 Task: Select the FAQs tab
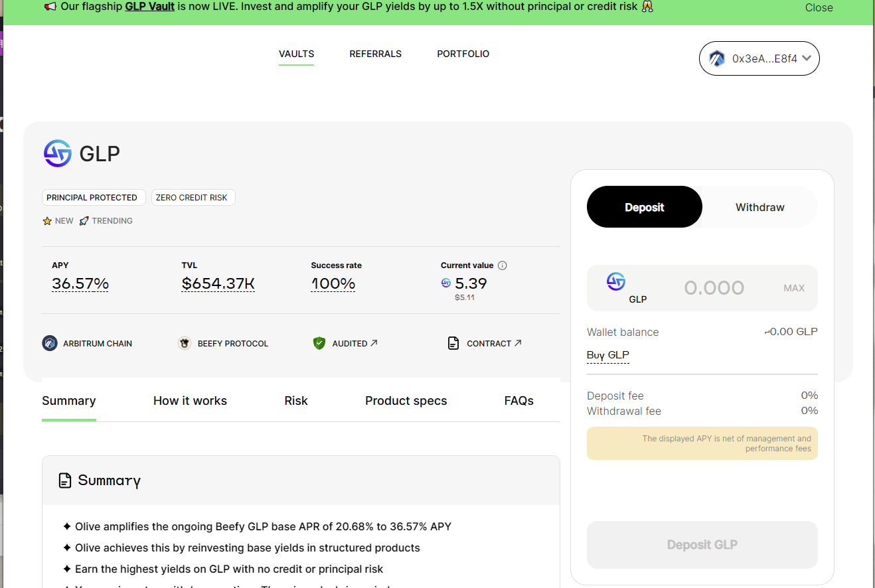click(519, 401)
